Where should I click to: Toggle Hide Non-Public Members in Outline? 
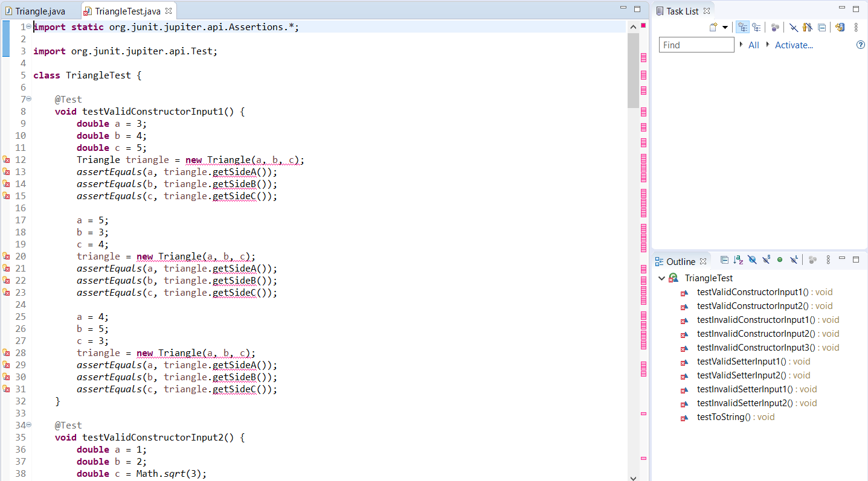[x=780, y=260]
